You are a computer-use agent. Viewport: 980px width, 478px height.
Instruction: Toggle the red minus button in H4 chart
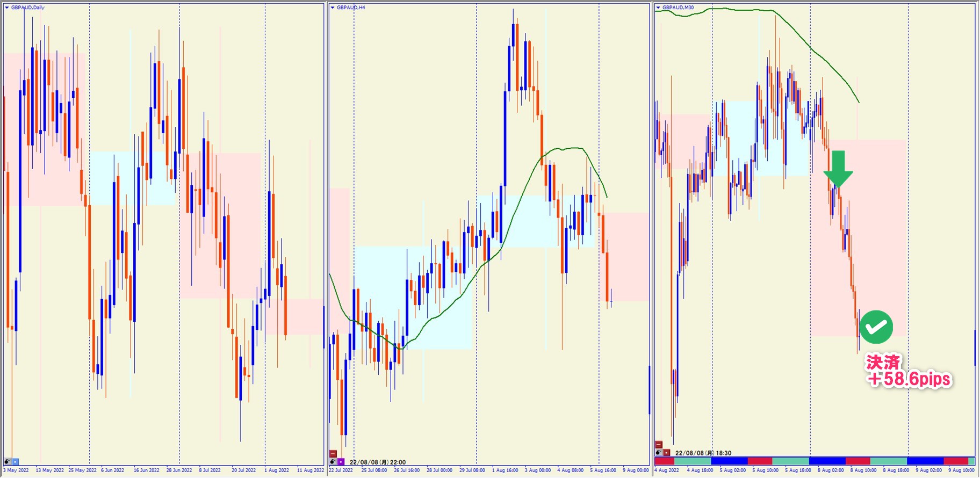[333, 454]
